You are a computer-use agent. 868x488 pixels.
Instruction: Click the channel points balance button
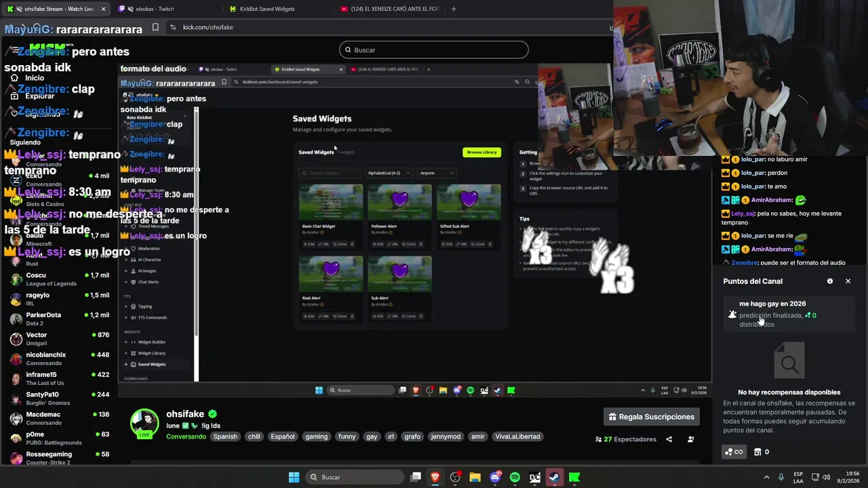734,452
